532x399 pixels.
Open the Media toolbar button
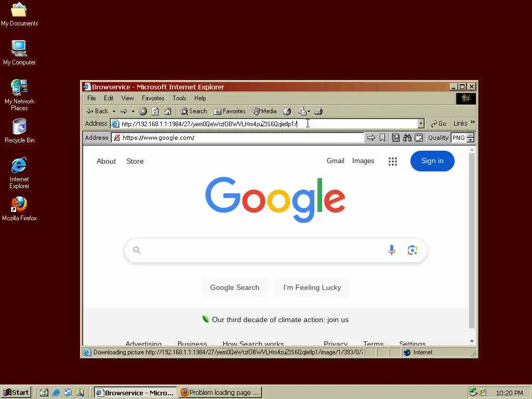click(264, 111)
